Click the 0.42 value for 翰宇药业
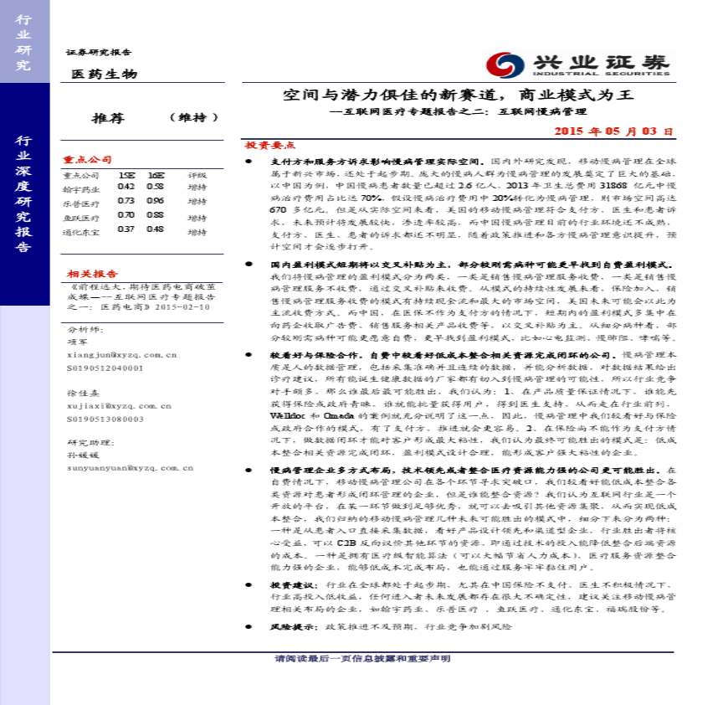 pos(126,186)
